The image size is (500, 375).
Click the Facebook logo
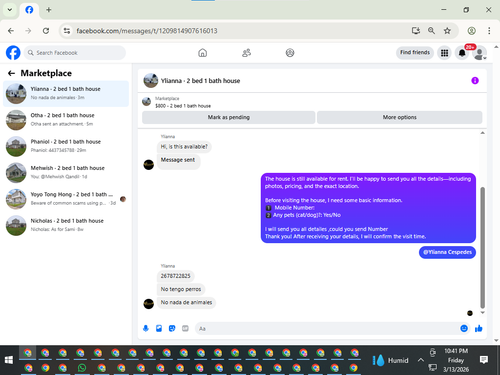(x=13, y=53)
